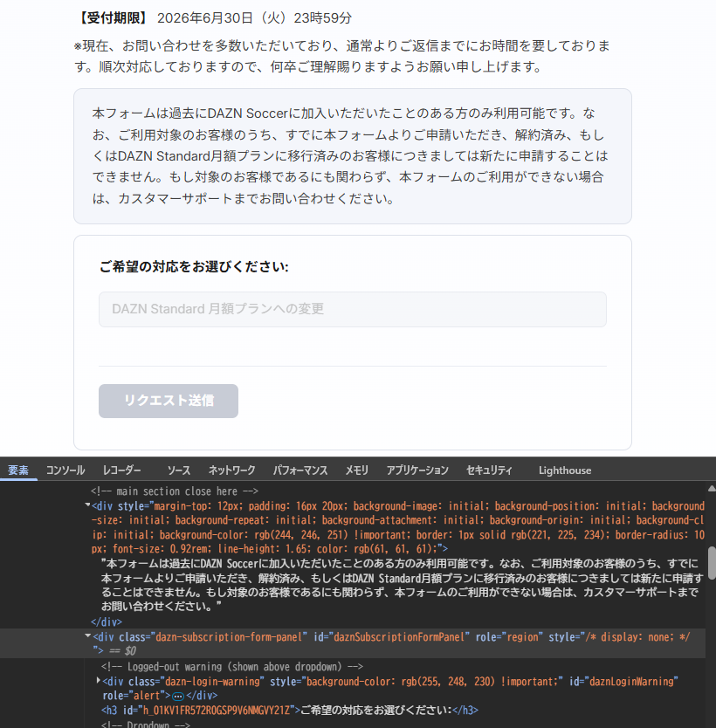Select the Logged-out warning comment line
The height and width of the screenshot is (728, 716).
click(x=232, y=667)
